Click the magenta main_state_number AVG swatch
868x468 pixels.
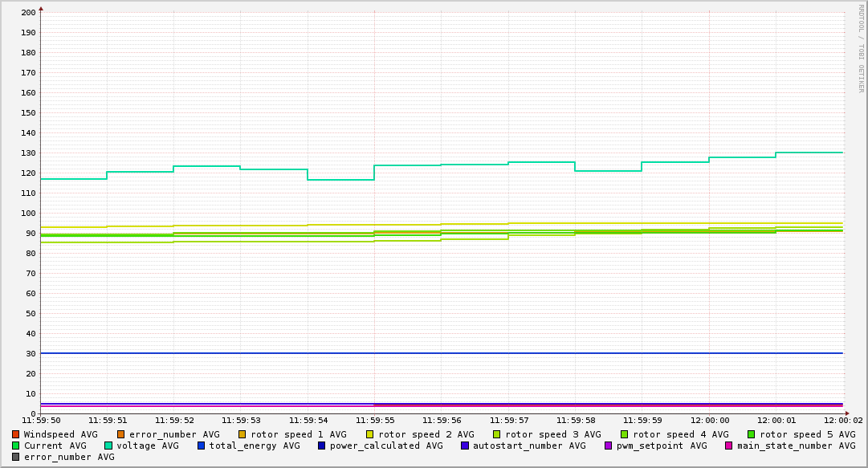728,446
